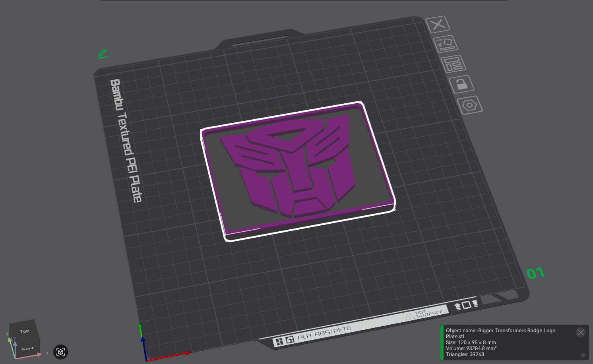Open plate settings hexagon icon

tap(470, 105)
